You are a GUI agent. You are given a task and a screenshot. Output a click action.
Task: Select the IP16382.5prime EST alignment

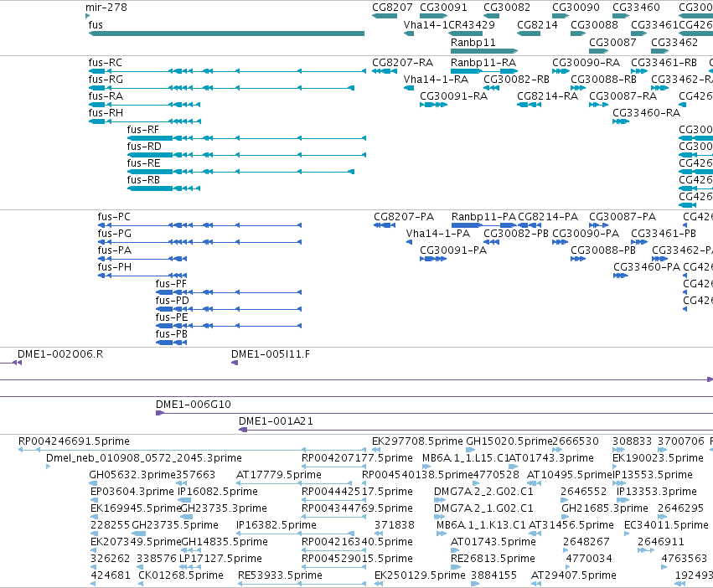coord(295,534)
